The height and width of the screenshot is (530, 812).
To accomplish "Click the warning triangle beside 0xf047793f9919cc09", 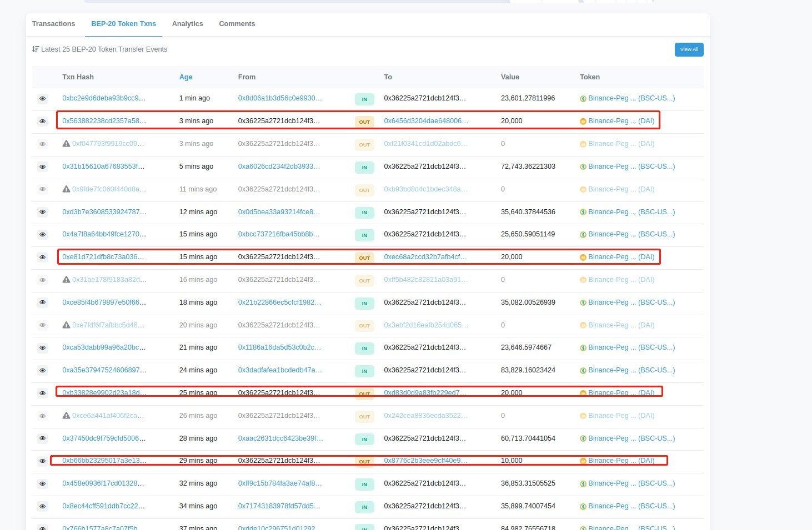I will 66,144.
